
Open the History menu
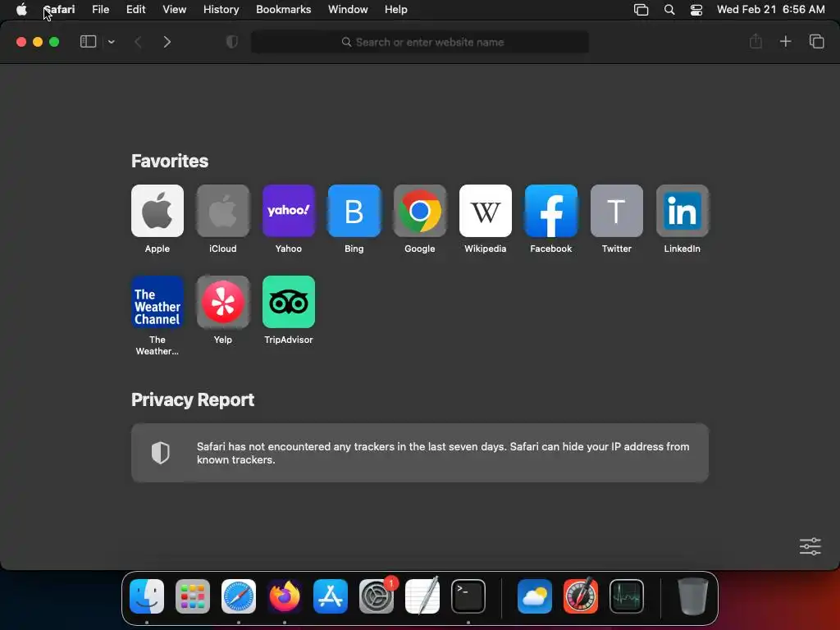[221, 10]
